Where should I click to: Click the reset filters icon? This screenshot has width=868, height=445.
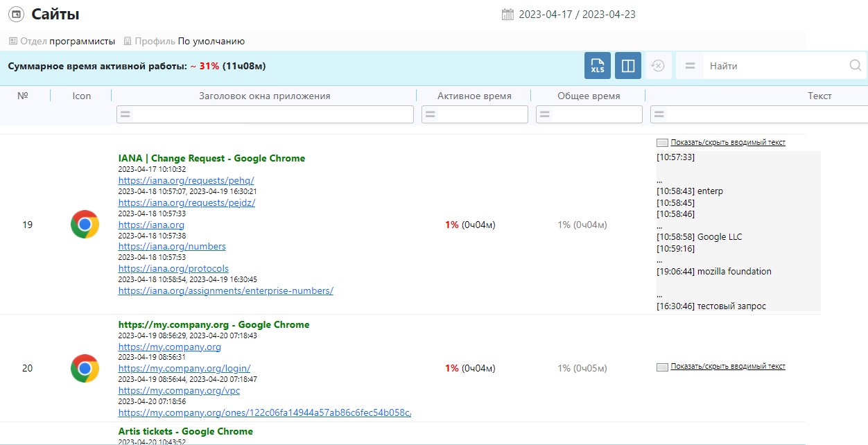658,66
